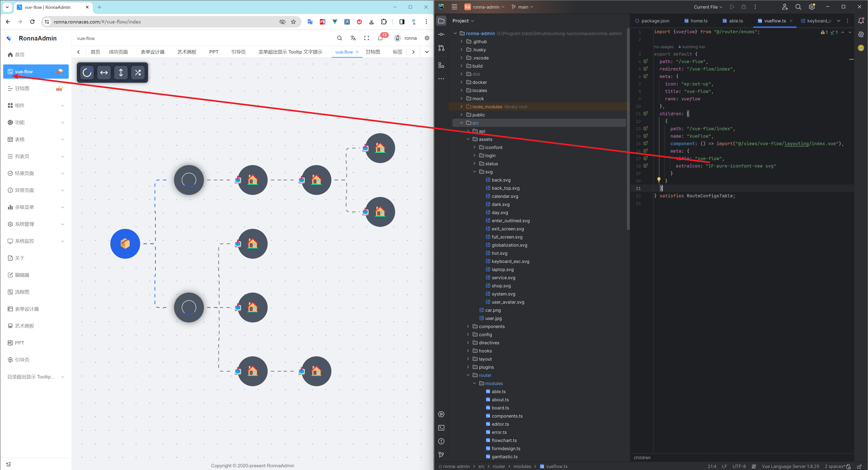Expand the 组件 sidebar menu
This screenshot has height=470, width=868.
36,105
